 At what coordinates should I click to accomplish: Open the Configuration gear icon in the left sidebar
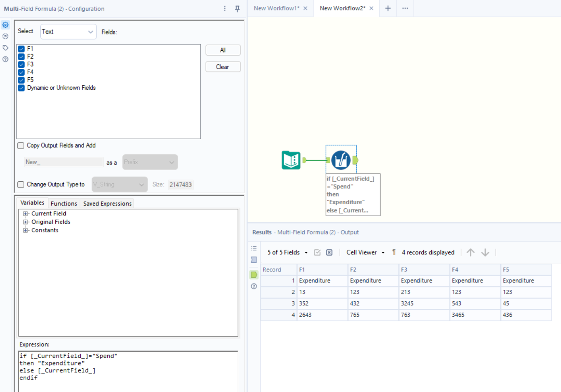click(x=5, y=25)
